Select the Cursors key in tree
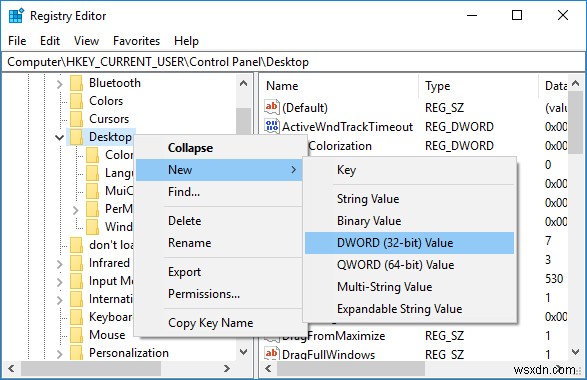Image resolution: width=587 pixels, height=380 pixels. (109, 119)
